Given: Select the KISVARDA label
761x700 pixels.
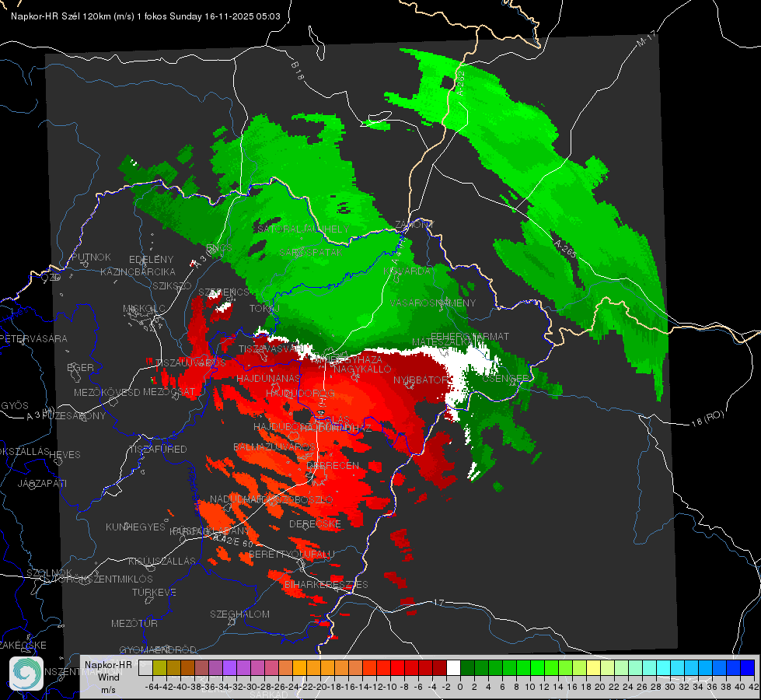Looking at the screenshot, I should 408,271.
